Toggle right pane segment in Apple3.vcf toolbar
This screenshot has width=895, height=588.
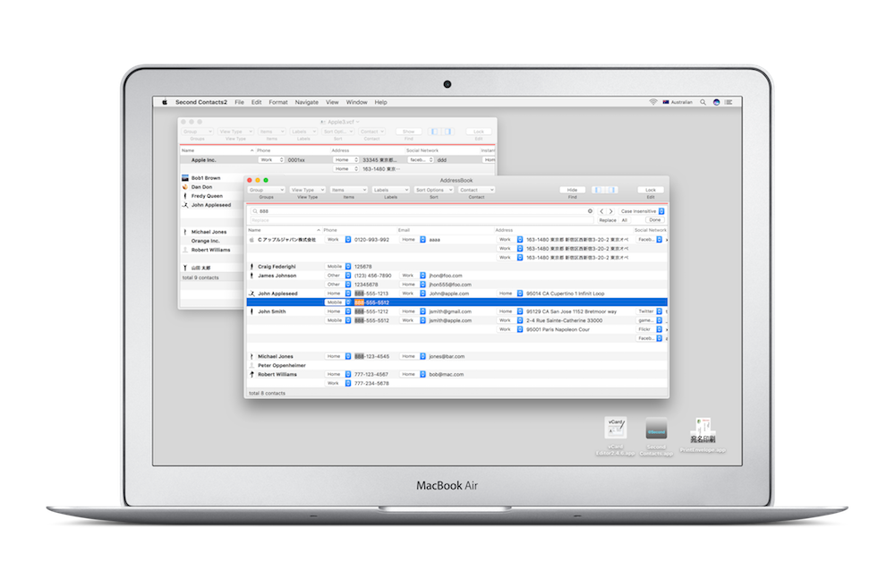point(447,132)
